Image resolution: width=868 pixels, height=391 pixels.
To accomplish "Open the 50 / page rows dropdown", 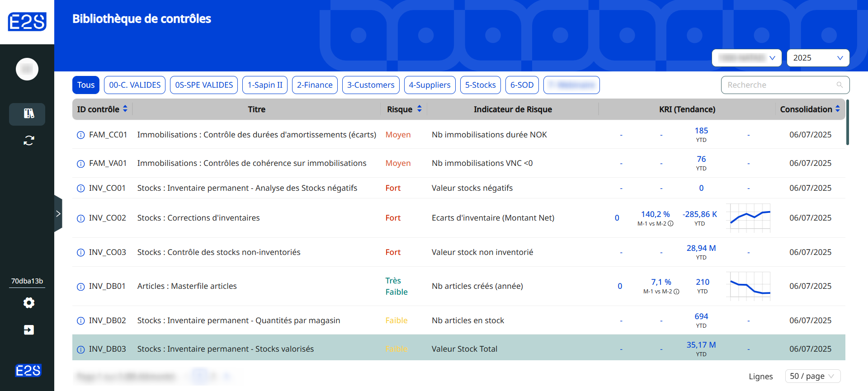I will point(812,376).
